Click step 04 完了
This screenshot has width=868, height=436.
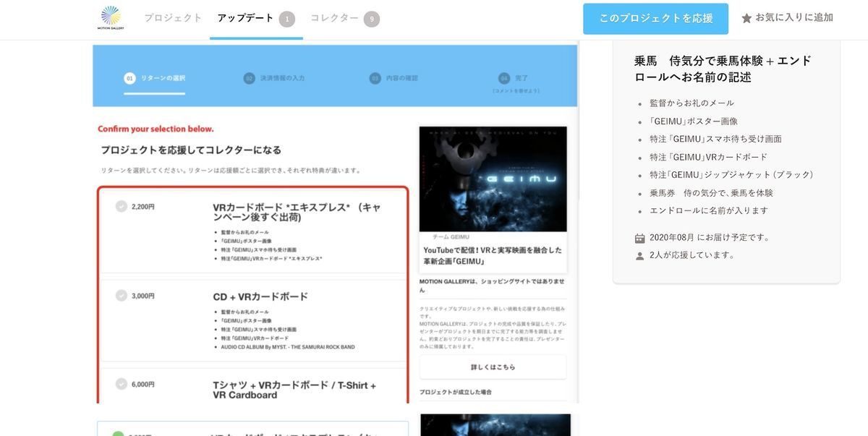[514, 78]
